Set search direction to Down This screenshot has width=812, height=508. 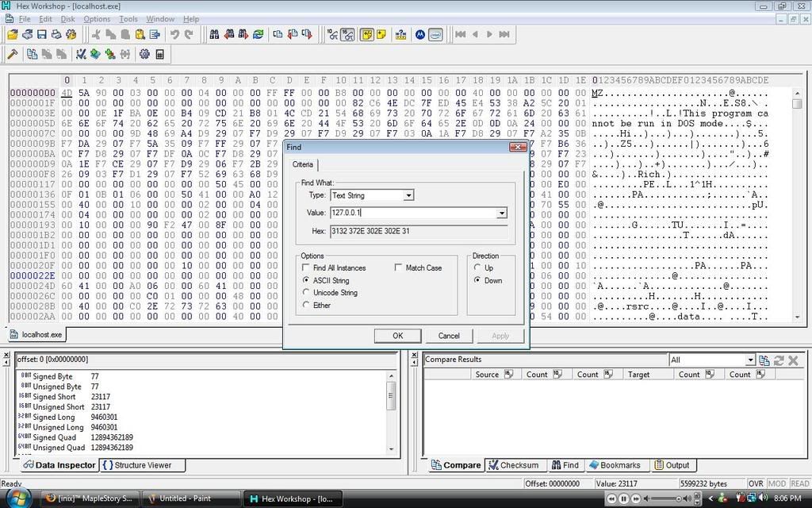tap(477, 280)
